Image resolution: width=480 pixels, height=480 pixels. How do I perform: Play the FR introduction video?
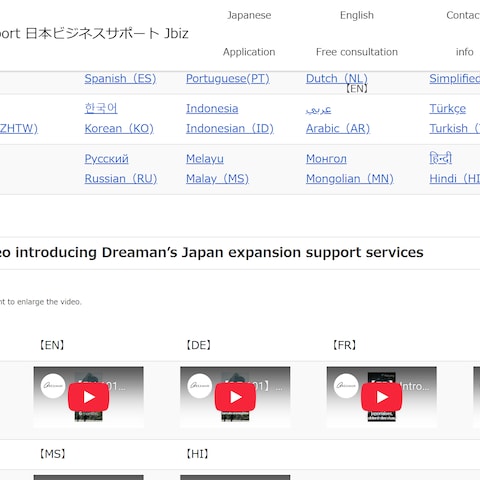pos(382,397)
